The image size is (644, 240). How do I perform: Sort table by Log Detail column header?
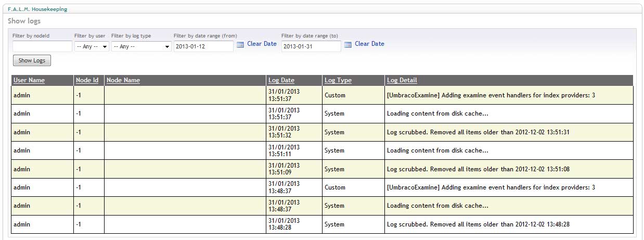point(402,80)
